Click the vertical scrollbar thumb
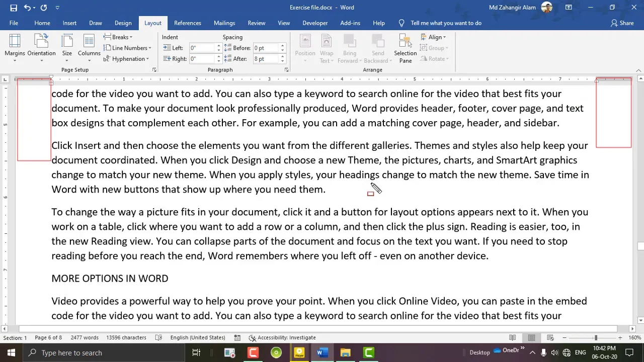The height and width of the screenshot is (362, 644). click(x=640, y=246)
